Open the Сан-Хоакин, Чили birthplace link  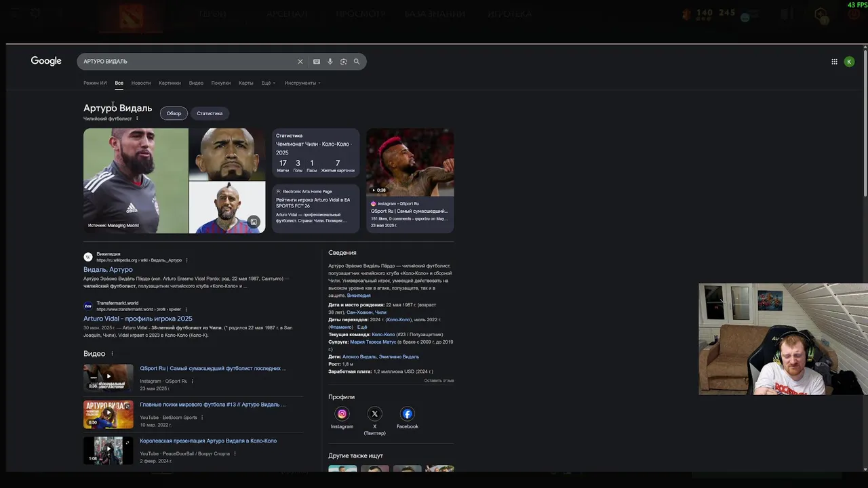coord(366,312)
